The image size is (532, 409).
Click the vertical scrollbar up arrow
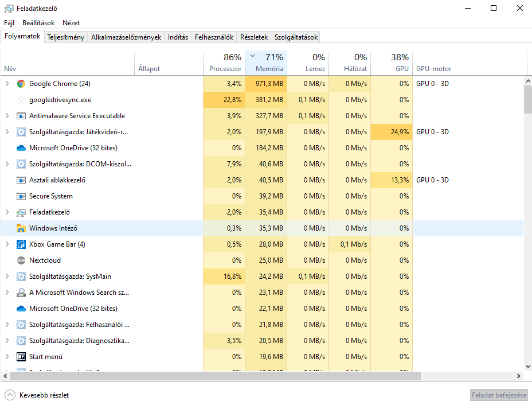coord(528,81)
